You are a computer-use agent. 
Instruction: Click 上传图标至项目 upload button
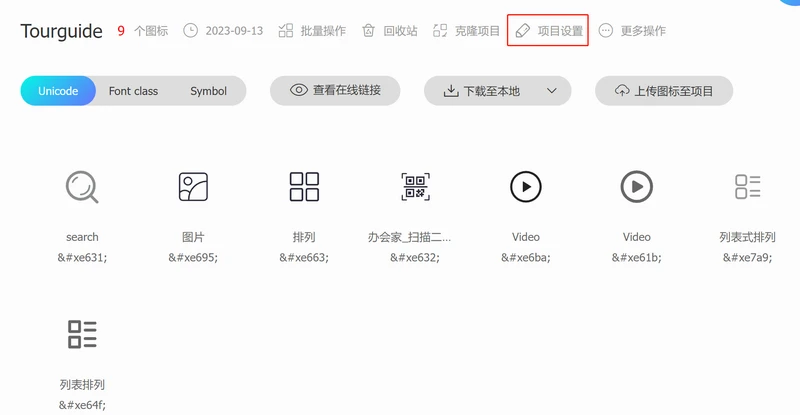click(664, 91)
